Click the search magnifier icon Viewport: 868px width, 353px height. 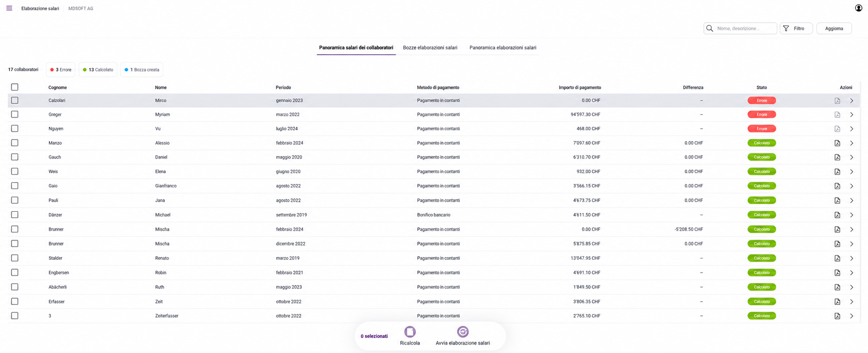point(710,28)
